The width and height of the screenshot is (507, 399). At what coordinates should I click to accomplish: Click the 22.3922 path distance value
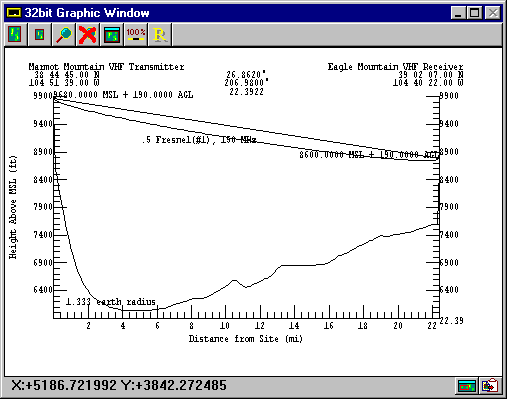click(247, 92)
